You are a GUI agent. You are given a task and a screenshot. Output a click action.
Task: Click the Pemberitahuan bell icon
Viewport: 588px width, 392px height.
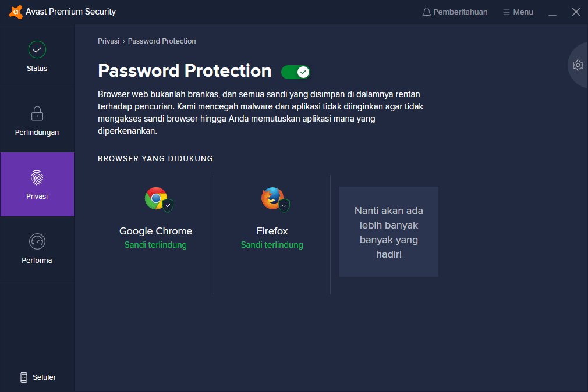point(427,12)
